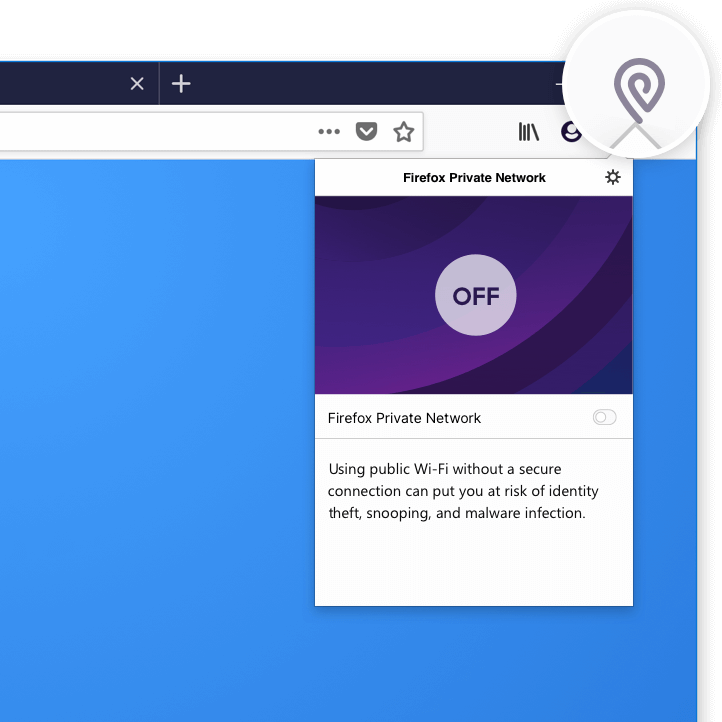Click the Firefox Private Network row label
722x722 pixels.
click(404, 418)
